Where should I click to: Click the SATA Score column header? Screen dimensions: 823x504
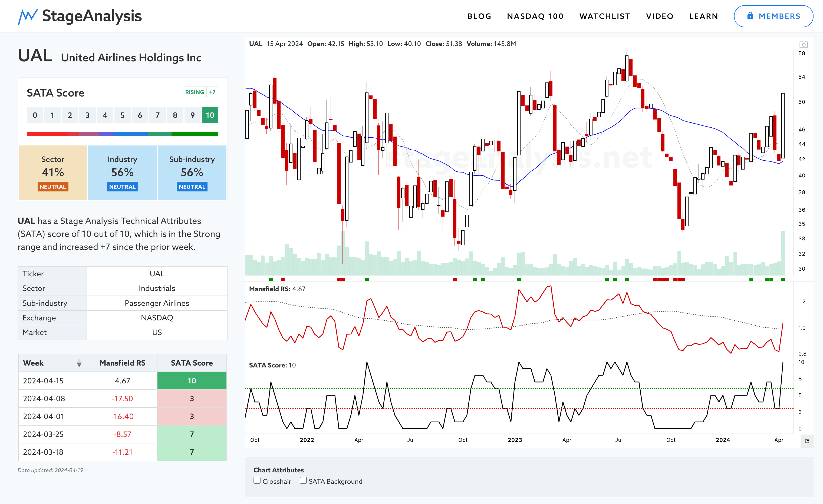[x=192, y=363]
